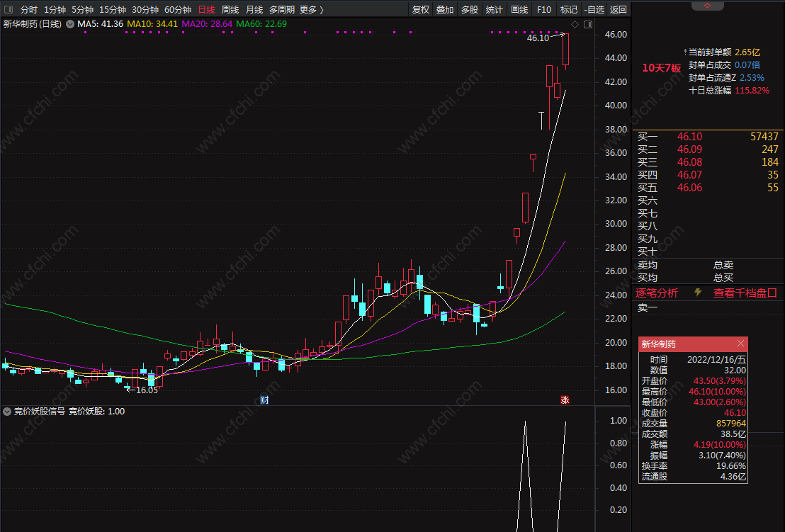The image size is (785, 532).
Task: Click the diamond icon above price axis
Action: (x=575, y=24)
